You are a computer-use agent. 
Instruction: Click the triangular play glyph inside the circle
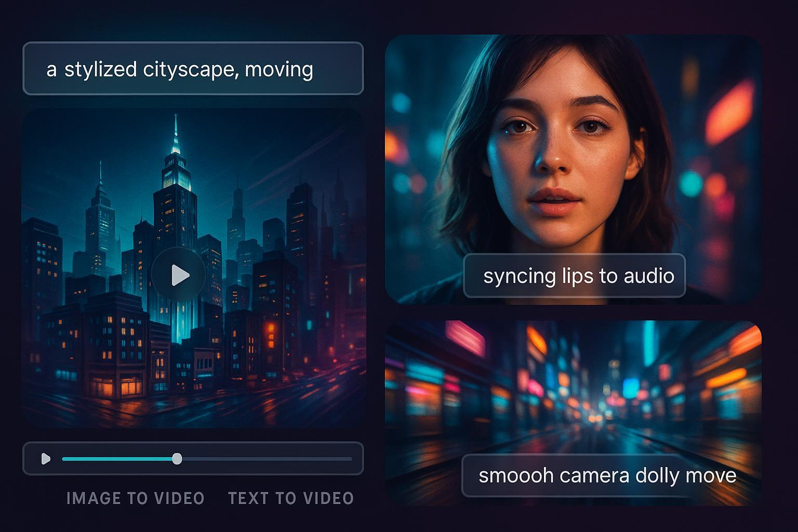180,274
